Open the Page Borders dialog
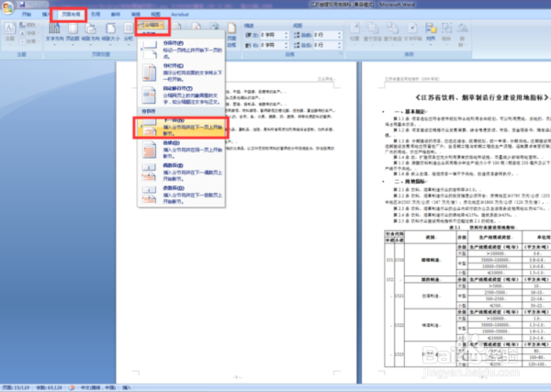The image size is (551, 392). [231, 34]
